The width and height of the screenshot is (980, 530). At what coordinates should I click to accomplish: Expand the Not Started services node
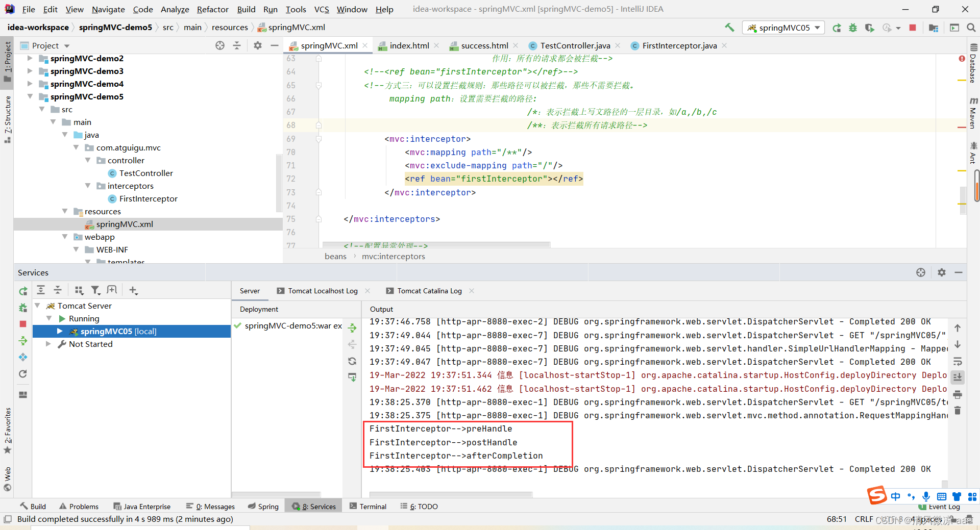pyautogui.click(x=48, y=344)
